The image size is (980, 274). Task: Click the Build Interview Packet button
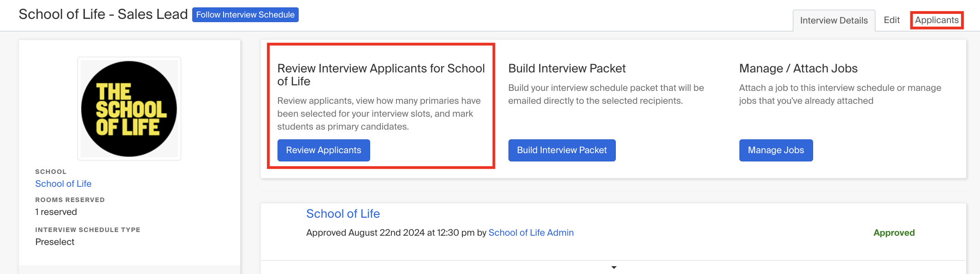point(562,150)
